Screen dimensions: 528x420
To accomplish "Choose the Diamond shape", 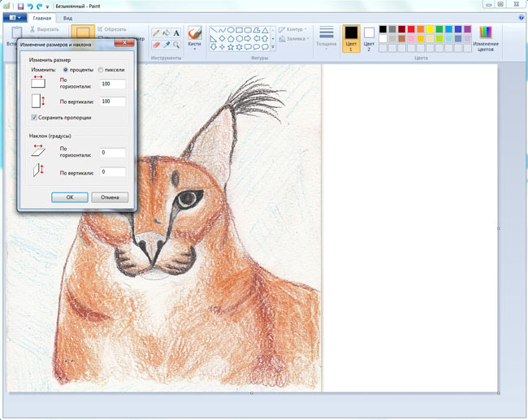I will 223,38.
